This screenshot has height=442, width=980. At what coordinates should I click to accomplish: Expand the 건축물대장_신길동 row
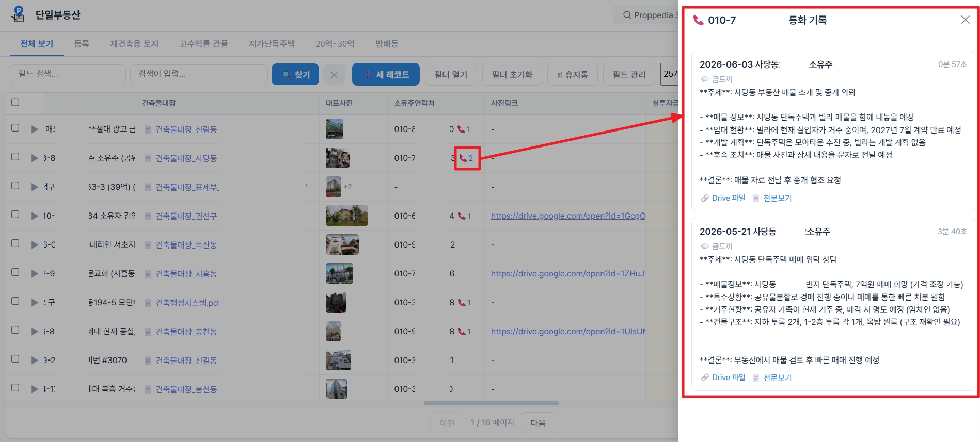[x=35, y=361]
